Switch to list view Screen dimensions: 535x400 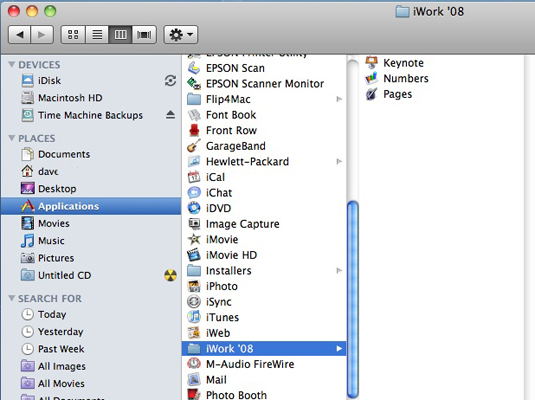tap(97, 34)
